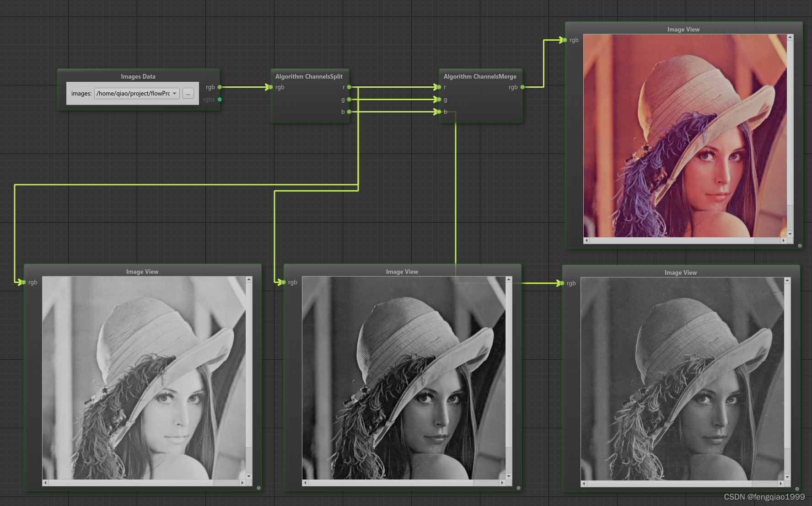812x506 pixels.
Task: Click rgb input port of bottom-right Image View
Action: click(562, 283)
